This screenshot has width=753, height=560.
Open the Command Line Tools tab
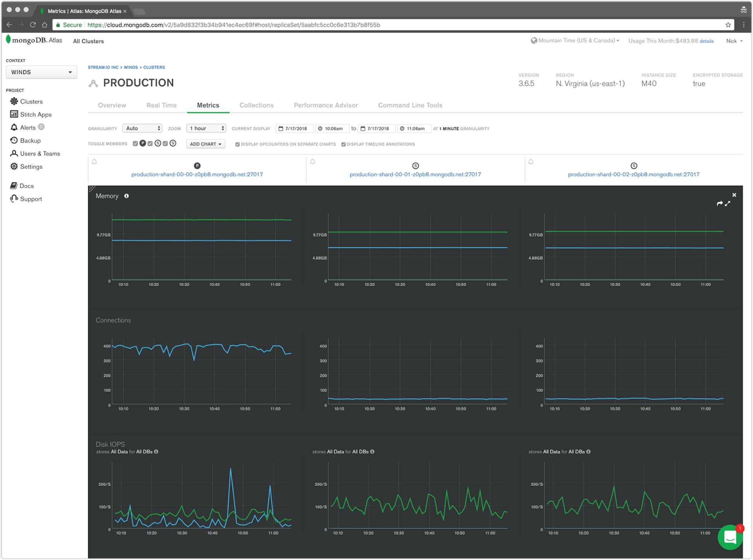coord(409,105)
